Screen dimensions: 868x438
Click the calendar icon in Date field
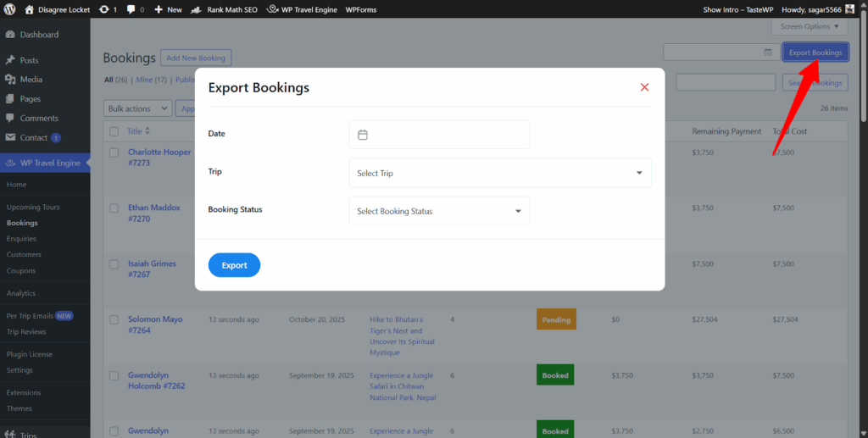[x=363, y=135]
